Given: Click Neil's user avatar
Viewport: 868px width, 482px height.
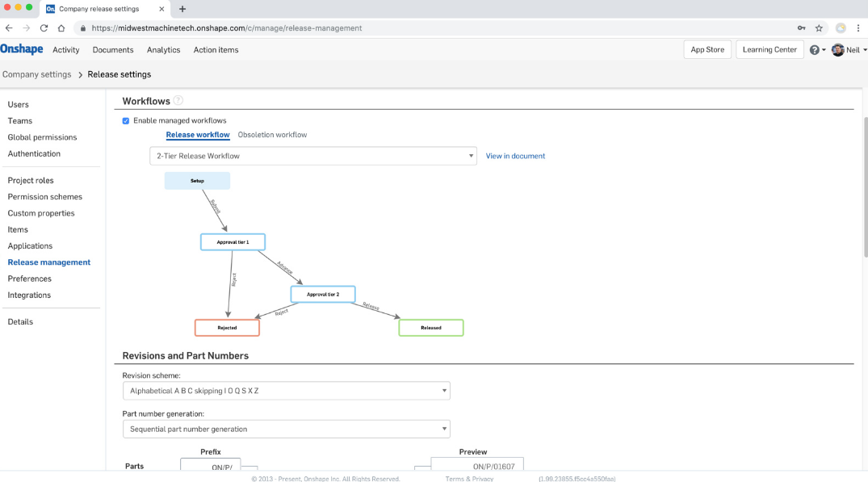Looking at the screenshot, I should [837, 50].
